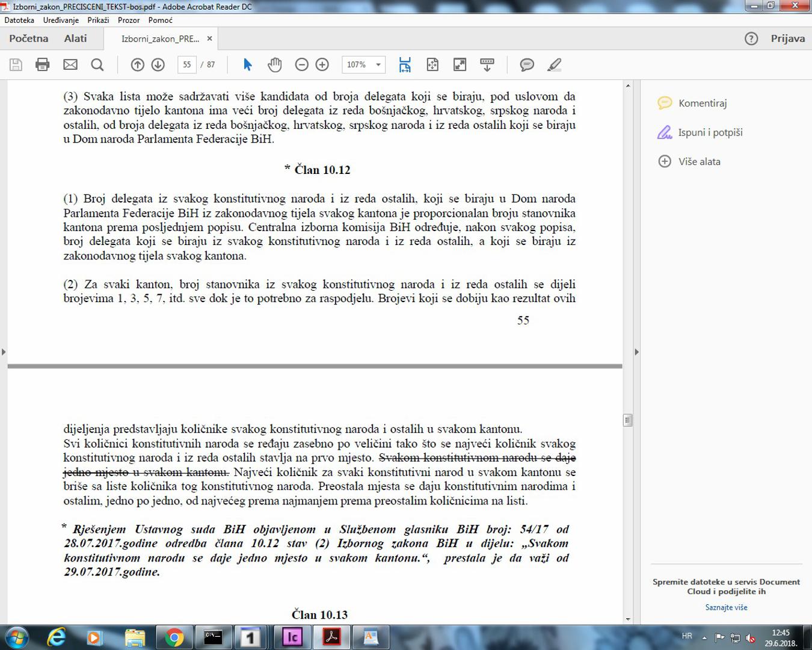Activate the arrow selection tool
Viewport: 812px width, 650px height.
(x=247, y=65)
